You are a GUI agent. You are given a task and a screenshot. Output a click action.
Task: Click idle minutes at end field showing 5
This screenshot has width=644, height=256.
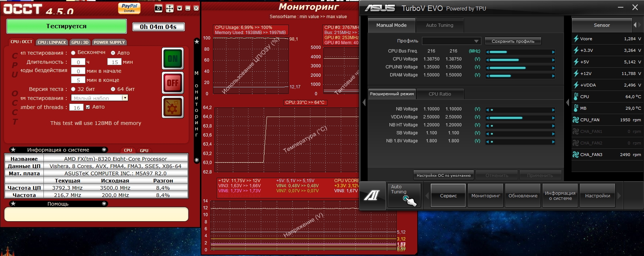[x=78, y=80]
